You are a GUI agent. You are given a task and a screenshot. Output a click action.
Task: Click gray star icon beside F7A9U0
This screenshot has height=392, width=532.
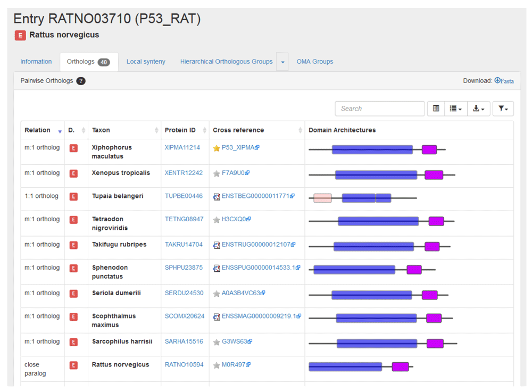217,173
